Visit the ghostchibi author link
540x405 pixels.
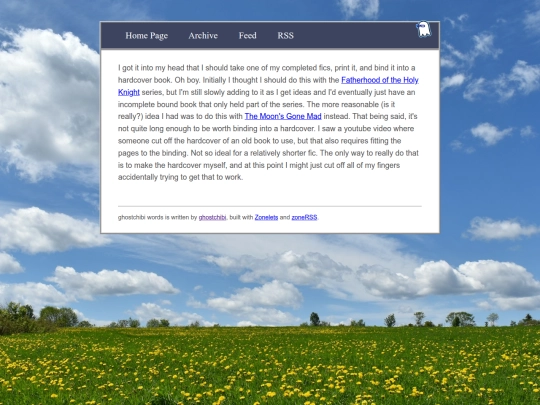pyautogui.click(x=212, y=217)
